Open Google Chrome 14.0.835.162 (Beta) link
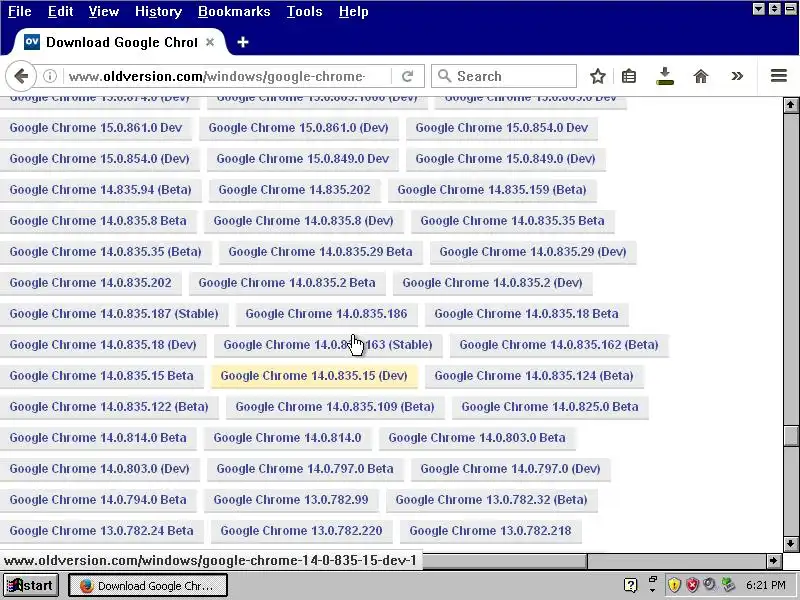Screen dimensions: 800x600 point(559,345)
